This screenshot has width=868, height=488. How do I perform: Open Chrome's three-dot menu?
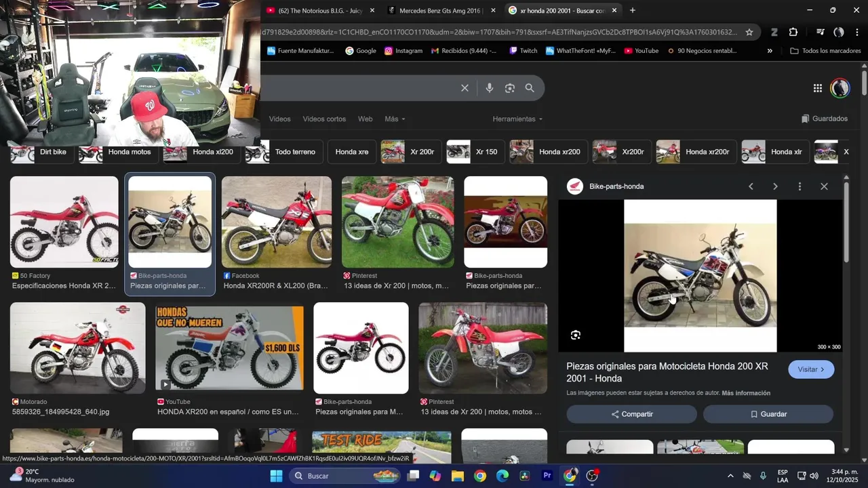856,32
